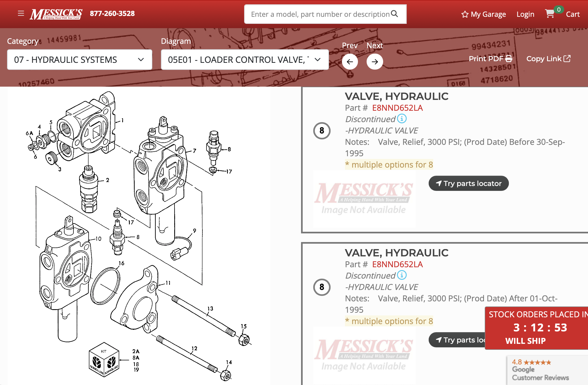Click kit callout 19 in the diagram
Screen dimensions: 588x385
pyautogui.click(x=136, y=370)
